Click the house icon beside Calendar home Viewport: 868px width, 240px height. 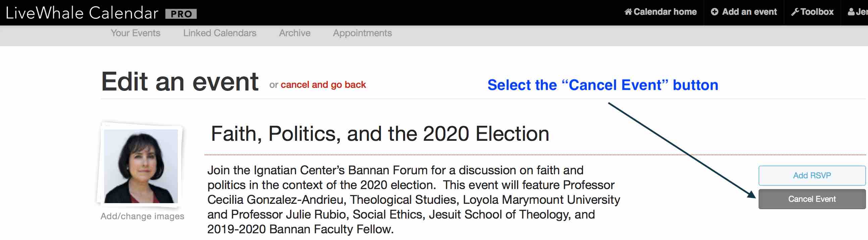click(628, 12)
